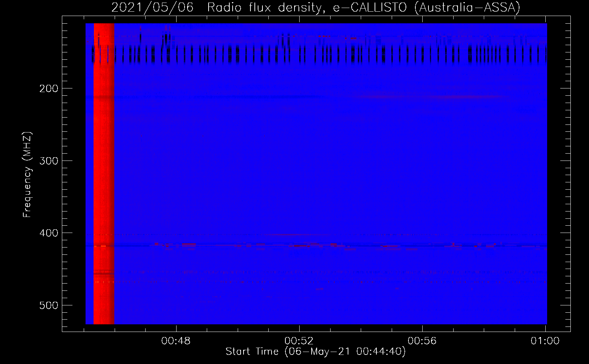Image resolution: width=589 pixels, height=364 pixels.
Task: Select the 01:00 time tick label
Action: (545, 341)
